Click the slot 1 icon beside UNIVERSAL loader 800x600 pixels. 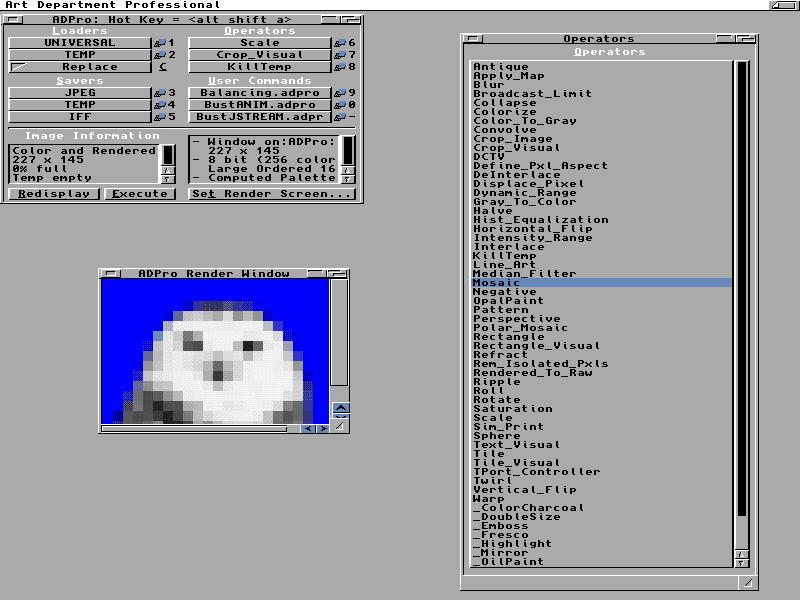point(160,43)
